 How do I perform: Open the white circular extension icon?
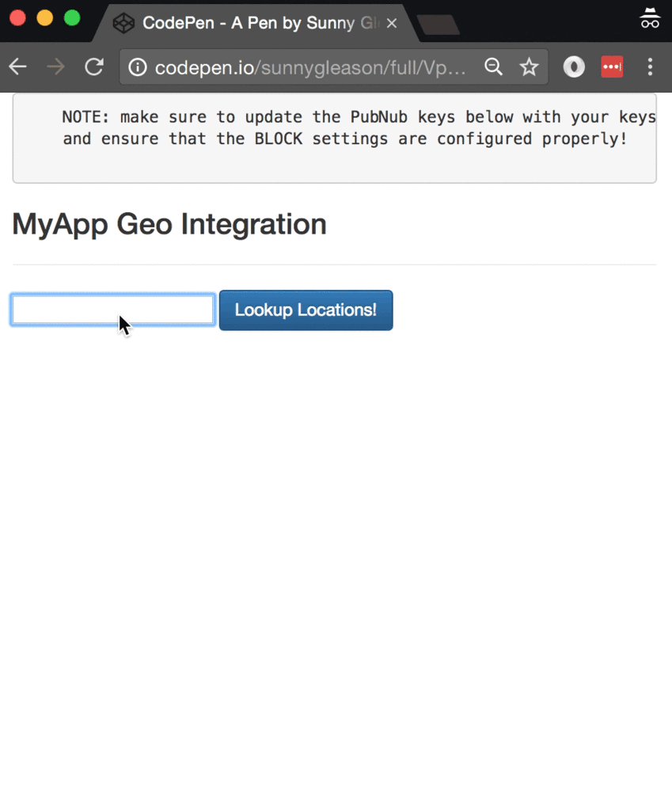[574, 67]
